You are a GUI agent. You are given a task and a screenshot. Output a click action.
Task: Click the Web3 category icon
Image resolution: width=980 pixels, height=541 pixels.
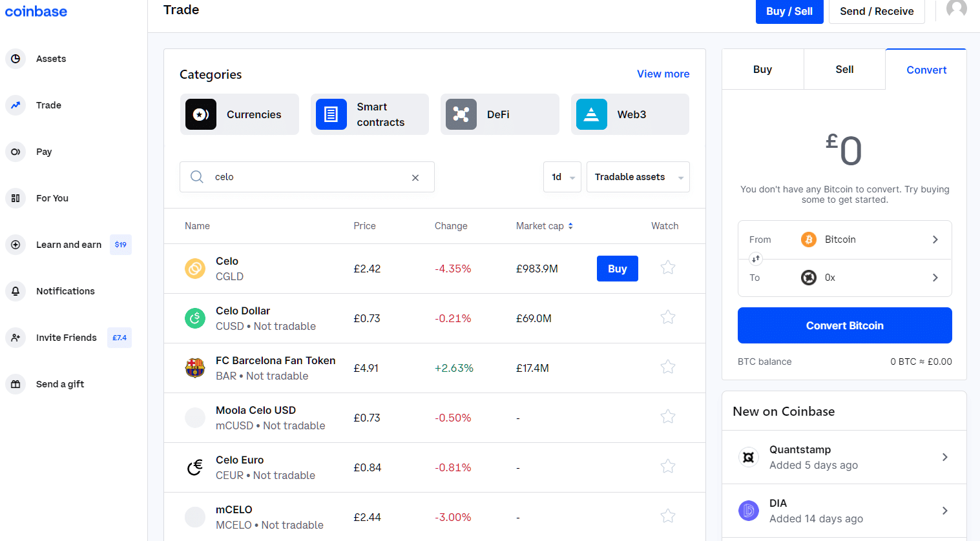coord(592,114)
